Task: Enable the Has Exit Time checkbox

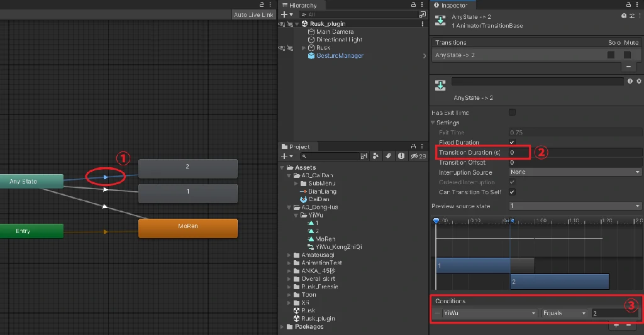Action: tap(512, 113)
